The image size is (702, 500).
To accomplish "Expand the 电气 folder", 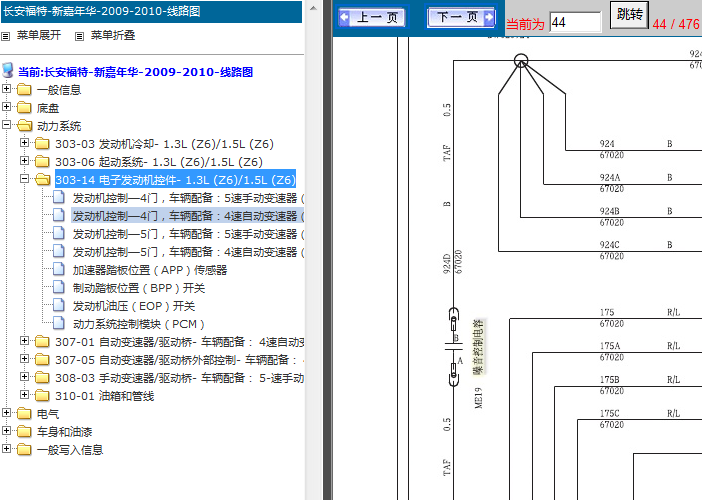I will pyautogui.click(x=6, y=413).
